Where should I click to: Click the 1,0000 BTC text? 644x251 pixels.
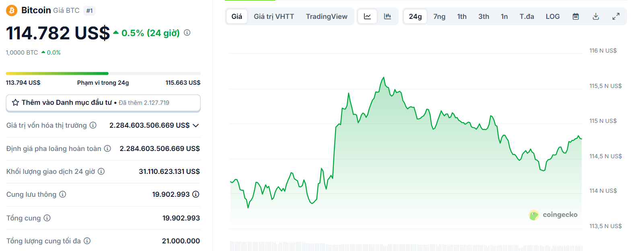(22, 53)
